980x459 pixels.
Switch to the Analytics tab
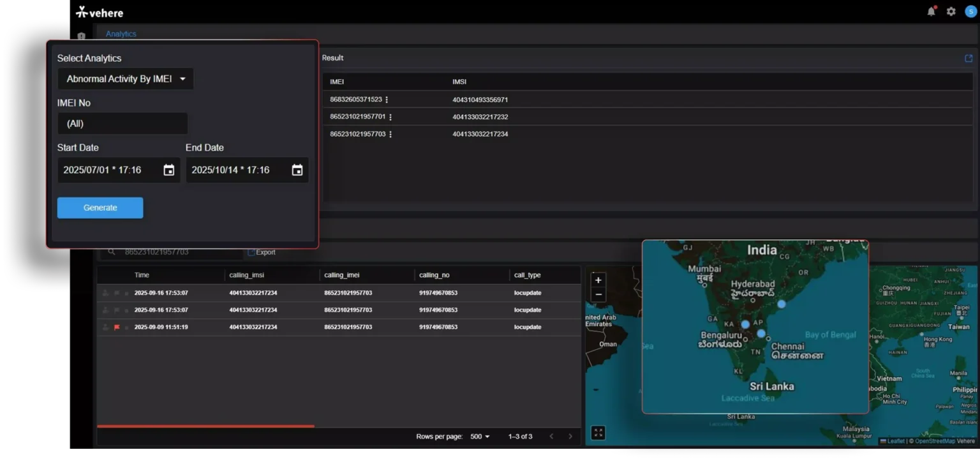(x=121, y=34)
